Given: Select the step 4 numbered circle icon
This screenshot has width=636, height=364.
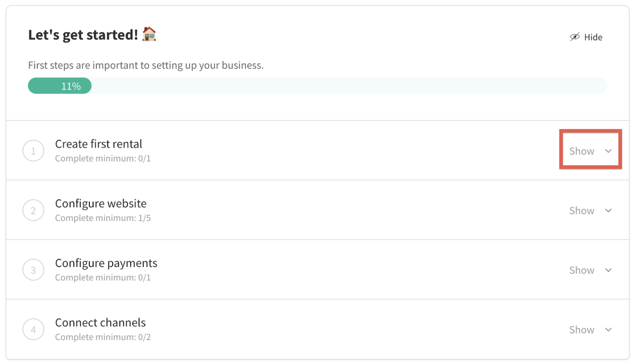Looking at the screenshot, I should pyautogui.click(x=33, y=329).
